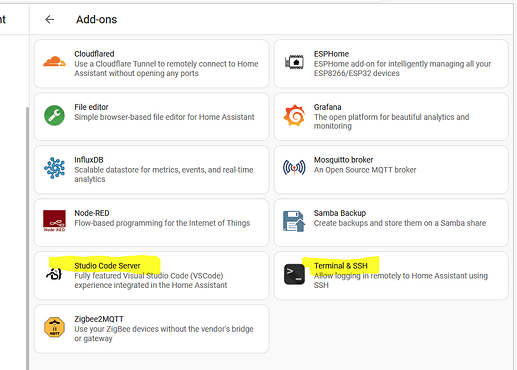The width and height of the screenshot is (517, 370).
Task: Click the Grafana swirl logo
Action: (x=294, y=115)
